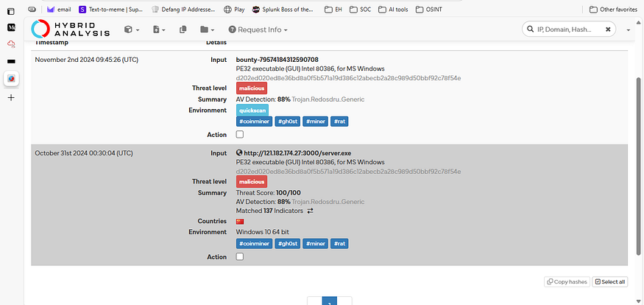The image size is (644, 305).
Task: Click the page vertical scrollbar thumb
Action: click(x=638, y=166)
